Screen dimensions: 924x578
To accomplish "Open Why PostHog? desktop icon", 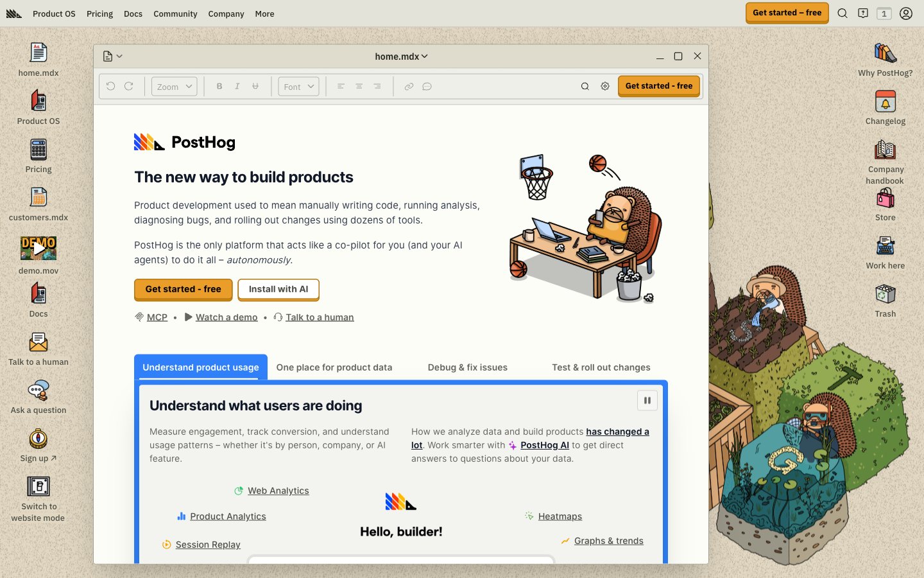I will 886,60.
